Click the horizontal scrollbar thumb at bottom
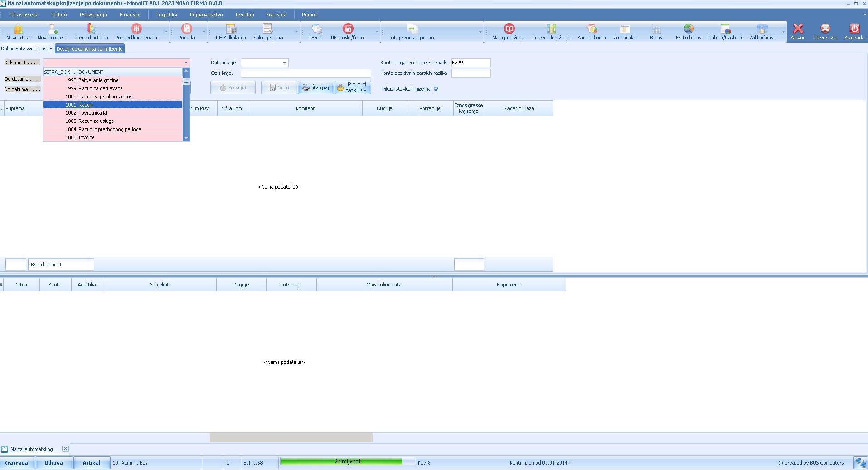Screen dimensions: 868x470 291,437
